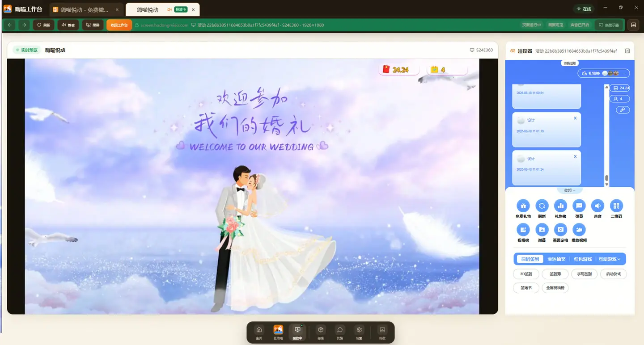Click the 刷新 button in the green toolbar

[43, 25]
